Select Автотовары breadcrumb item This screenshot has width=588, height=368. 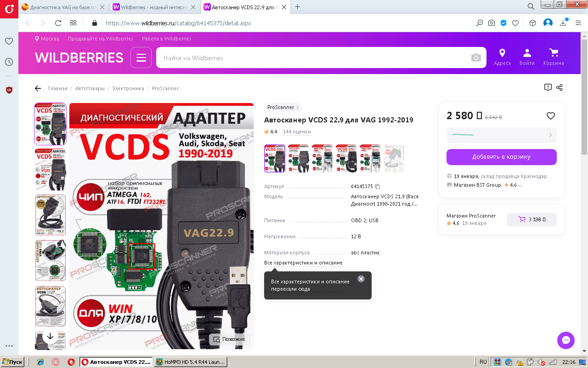(90, 88)
